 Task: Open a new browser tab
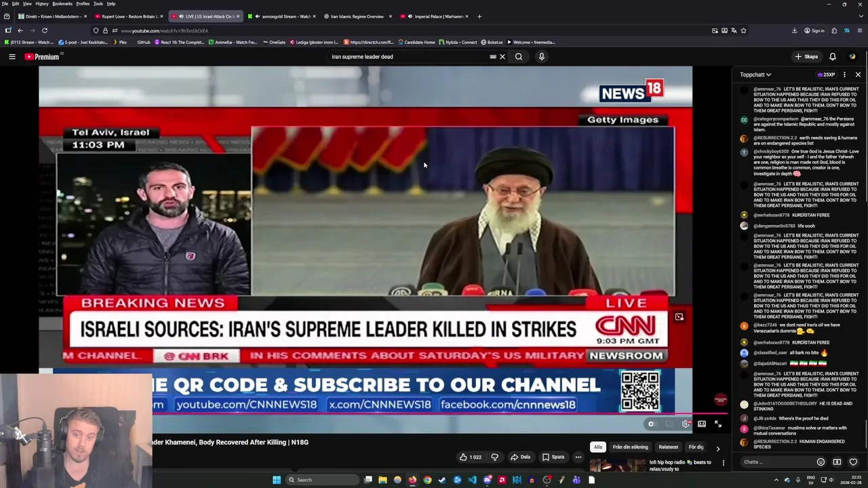point(479,16)
